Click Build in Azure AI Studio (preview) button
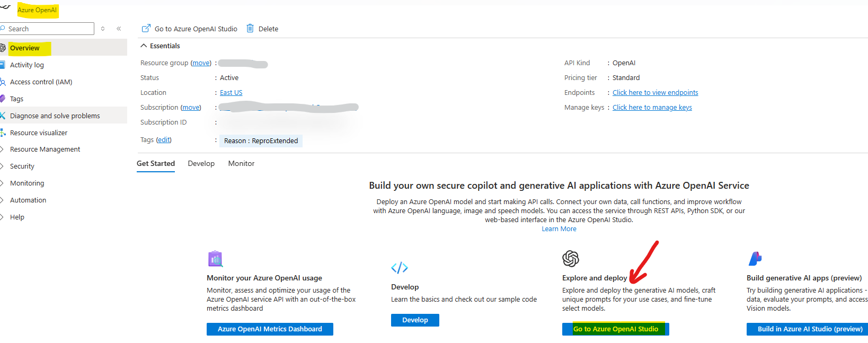This screenshot has height=343, width=868. pyautogui.click(x=808, y=329)
